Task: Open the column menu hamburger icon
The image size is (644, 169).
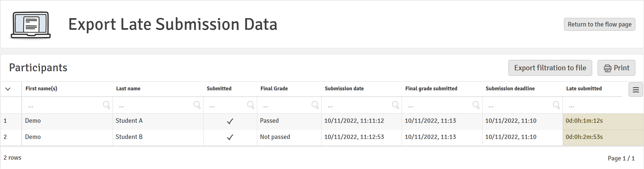Action: [635, 90]
